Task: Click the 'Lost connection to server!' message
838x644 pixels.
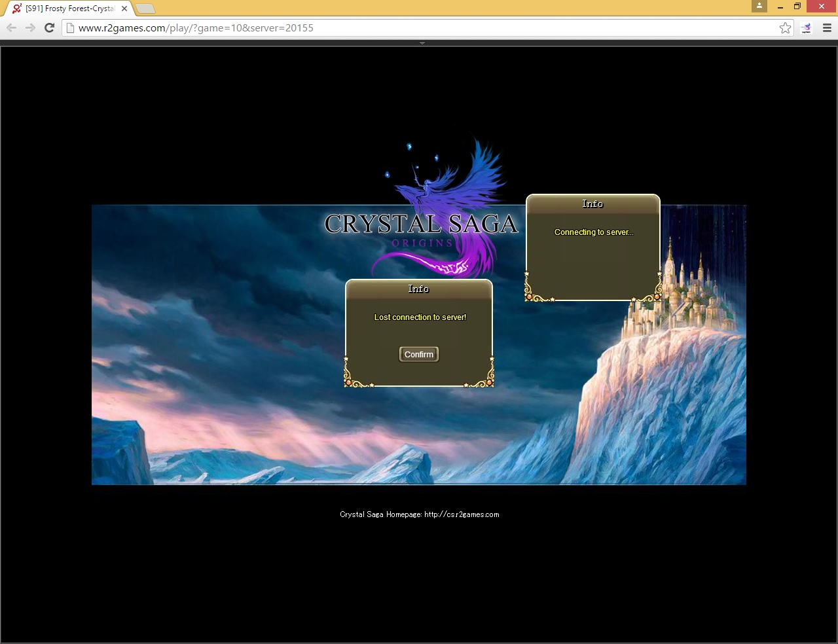Action: (420, 317)
